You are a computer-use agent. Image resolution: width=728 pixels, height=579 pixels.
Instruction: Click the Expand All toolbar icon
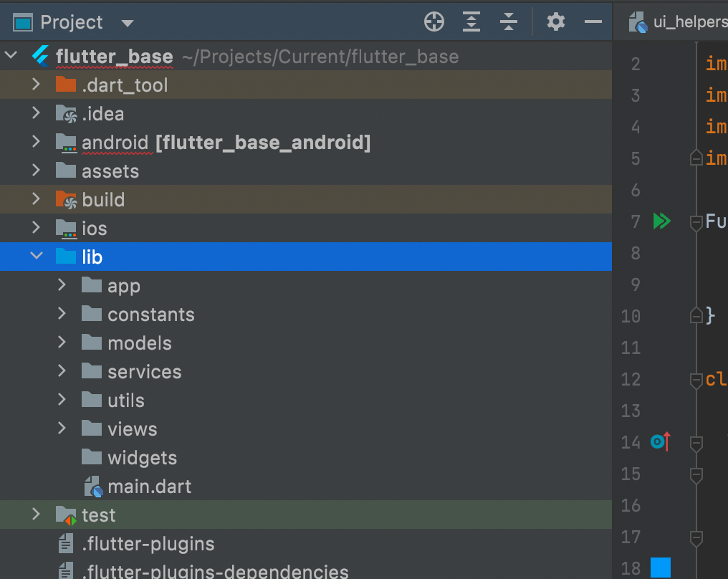(x=471, y=21)
